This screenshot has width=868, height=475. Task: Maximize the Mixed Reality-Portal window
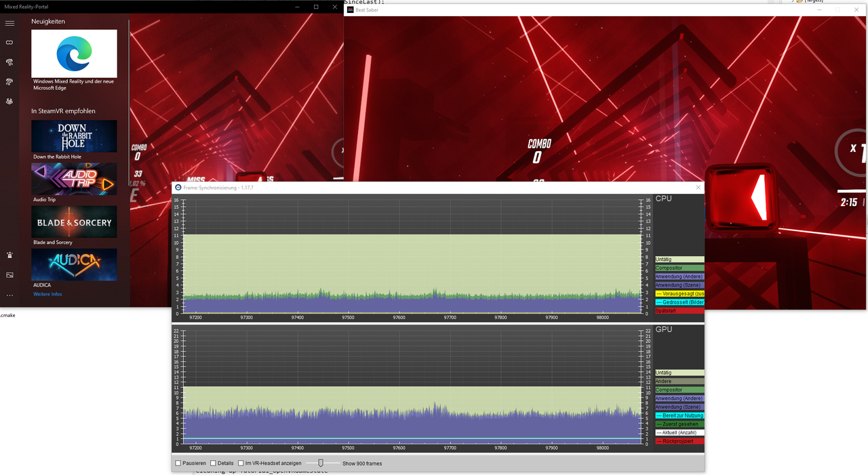coord(316,7)
